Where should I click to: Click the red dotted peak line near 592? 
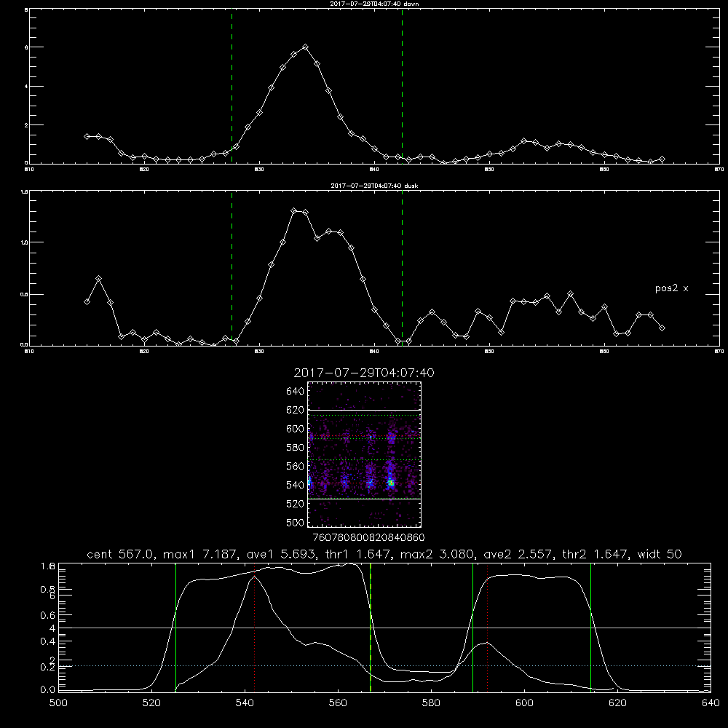(x=487, y=627)
